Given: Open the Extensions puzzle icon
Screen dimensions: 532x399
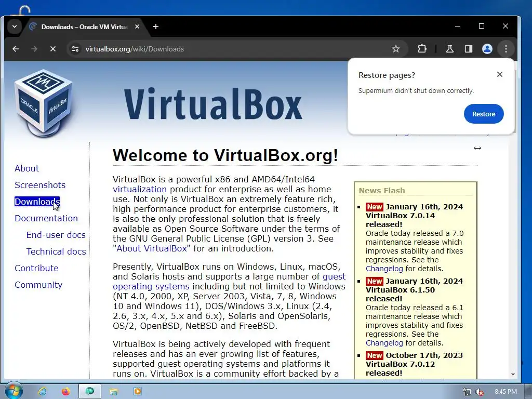Looking at the screenshot, I should [x=422, y=49].
